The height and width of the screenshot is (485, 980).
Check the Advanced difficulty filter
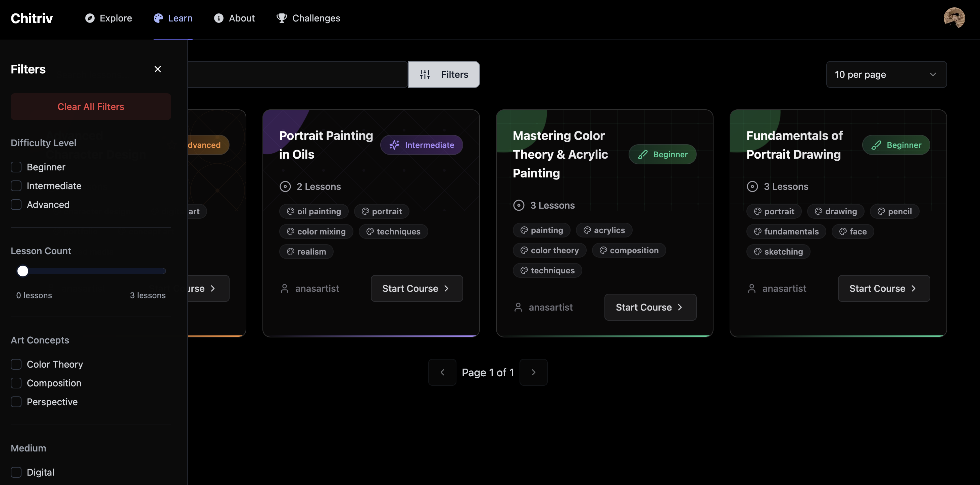pyautogui.click(x=16, y=205)
